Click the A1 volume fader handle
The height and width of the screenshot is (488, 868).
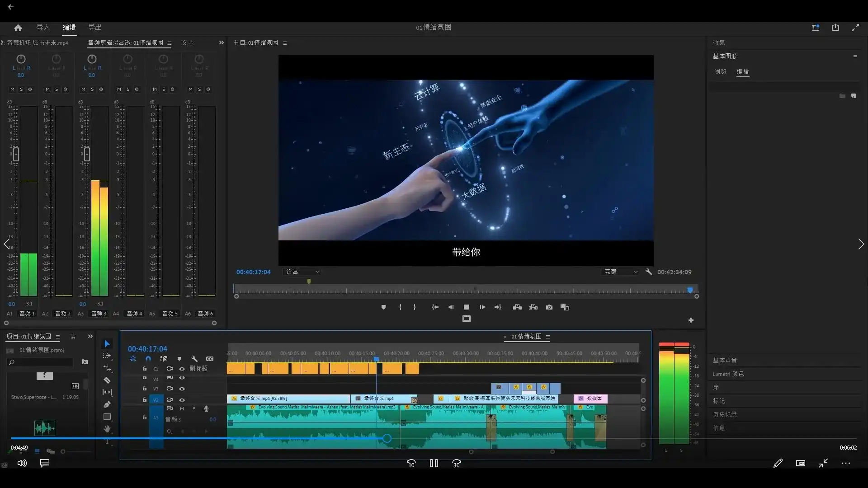[16, 155]
